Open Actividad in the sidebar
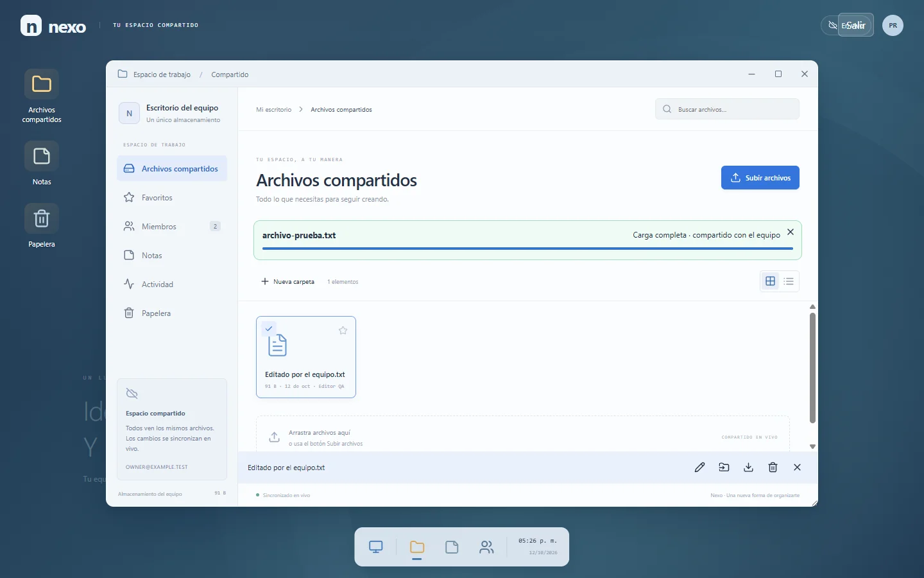 click(172, 284)
